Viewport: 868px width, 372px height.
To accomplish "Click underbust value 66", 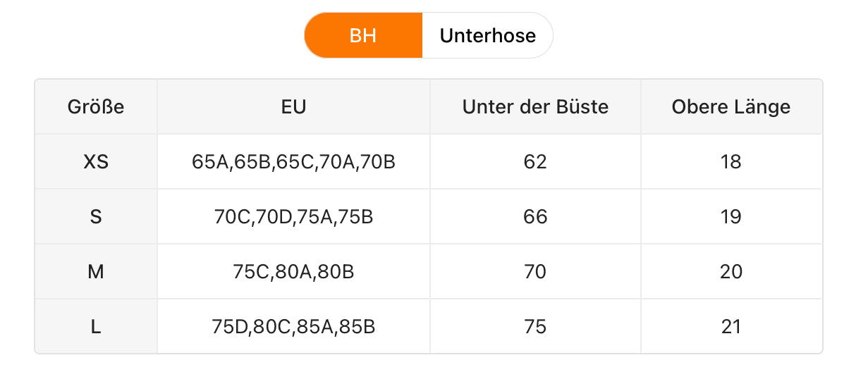I will pyautogui.click(x=535, y=217).
